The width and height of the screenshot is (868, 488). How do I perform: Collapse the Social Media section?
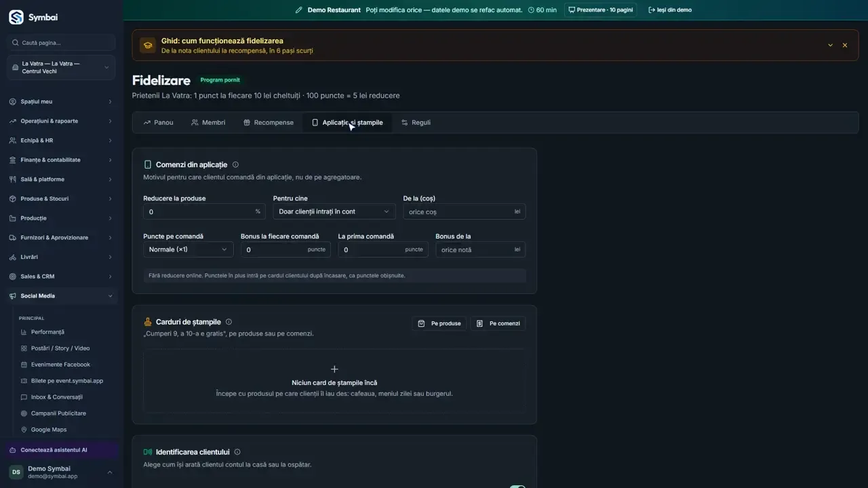pyautogui.click(x=61, y=296)
